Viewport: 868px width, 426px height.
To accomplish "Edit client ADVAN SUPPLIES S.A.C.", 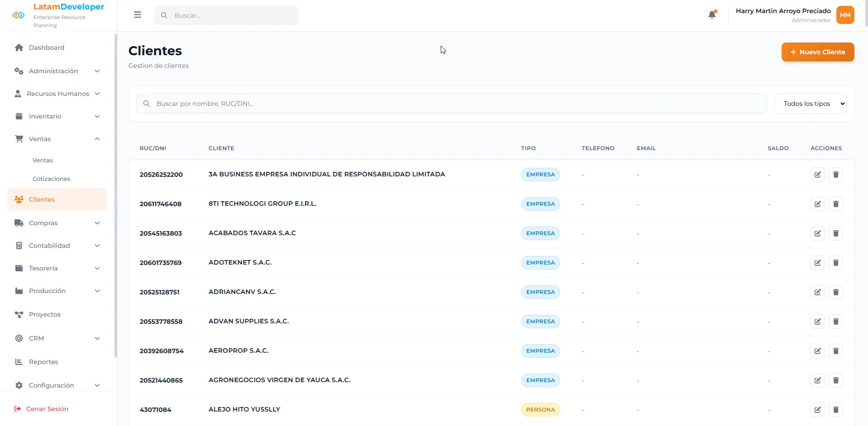I will [818, 322].
